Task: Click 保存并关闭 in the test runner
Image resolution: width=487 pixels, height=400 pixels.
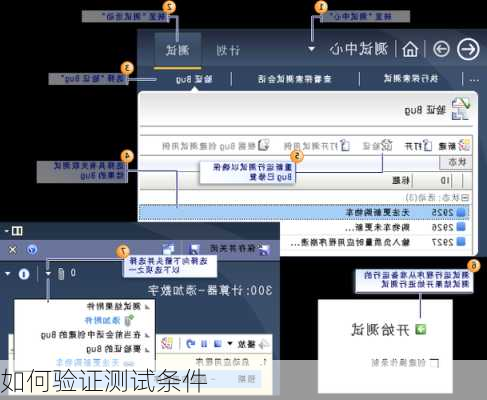Action: 239,248
